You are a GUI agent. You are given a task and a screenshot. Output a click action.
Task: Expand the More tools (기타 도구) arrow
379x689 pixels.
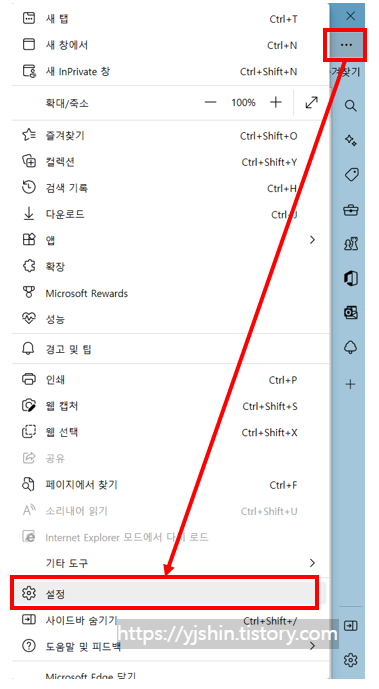[312, 563]
